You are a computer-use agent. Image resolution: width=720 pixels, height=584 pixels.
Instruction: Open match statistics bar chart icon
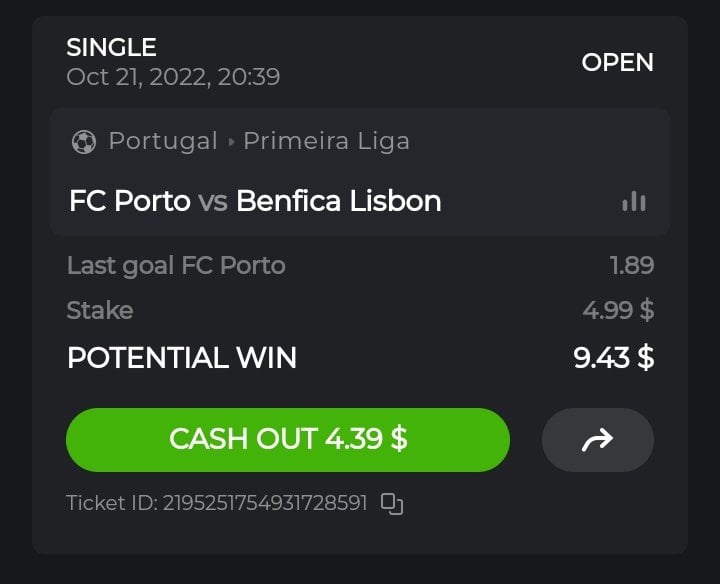pos(633,201)
